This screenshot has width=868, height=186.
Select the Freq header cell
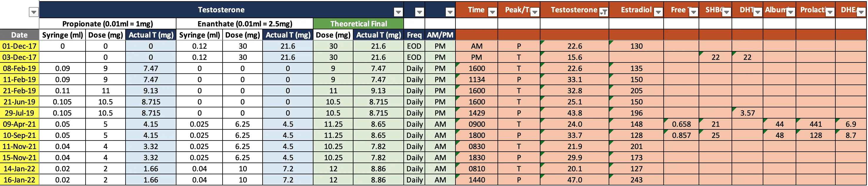[x=414, y=35]
